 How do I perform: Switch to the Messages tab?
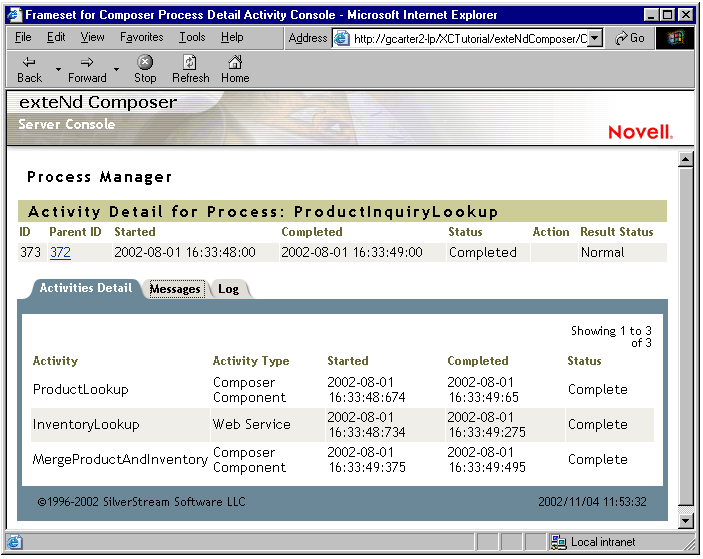175,289
